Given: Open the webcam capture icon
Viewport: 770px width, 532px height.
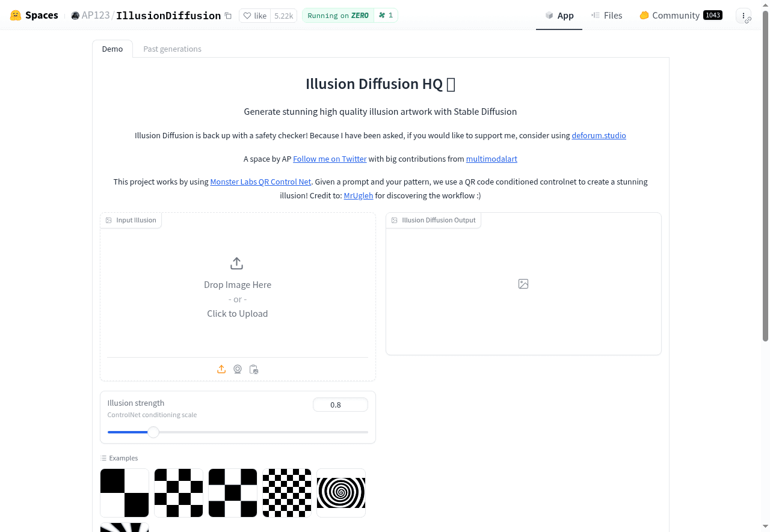Looking at the screenshot, I should [237, 369].
